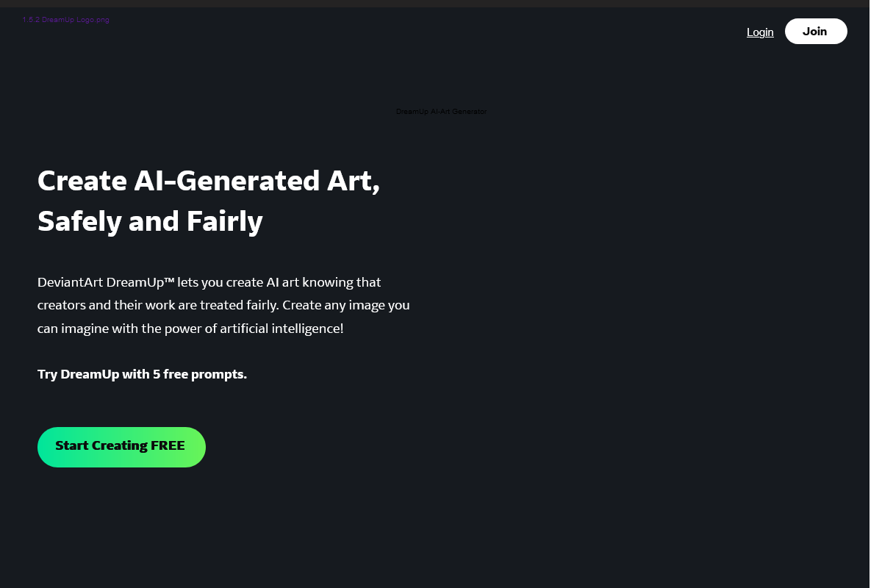
Task: Click the Login link
Action: [760, 32]
